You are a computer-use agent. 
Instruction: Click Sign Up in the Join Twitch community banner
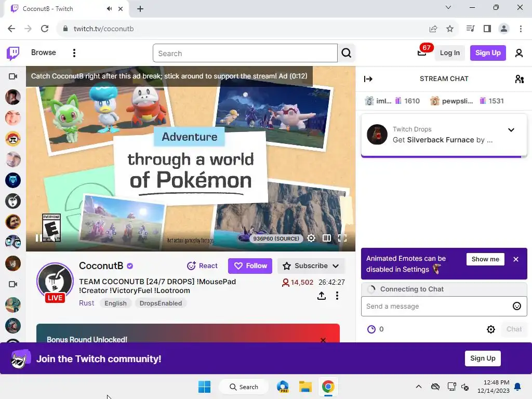coord(483,358)
